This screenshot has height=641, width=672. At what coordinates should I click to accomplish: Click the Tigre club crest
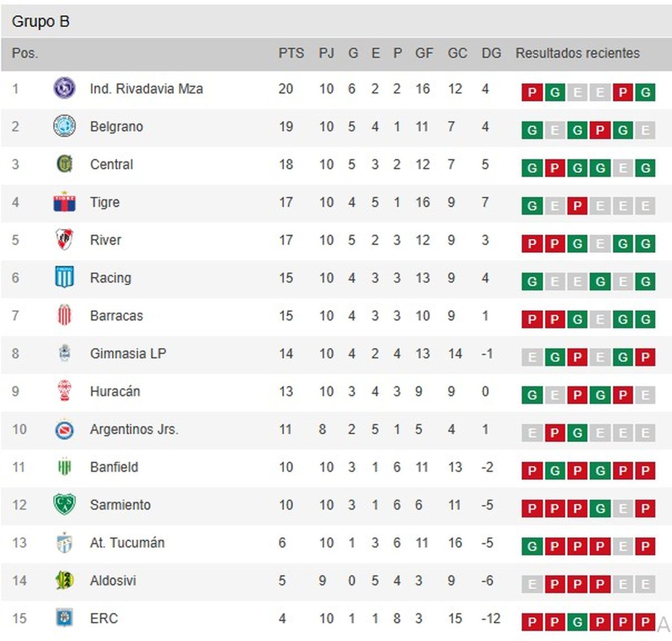click(64, 202)
